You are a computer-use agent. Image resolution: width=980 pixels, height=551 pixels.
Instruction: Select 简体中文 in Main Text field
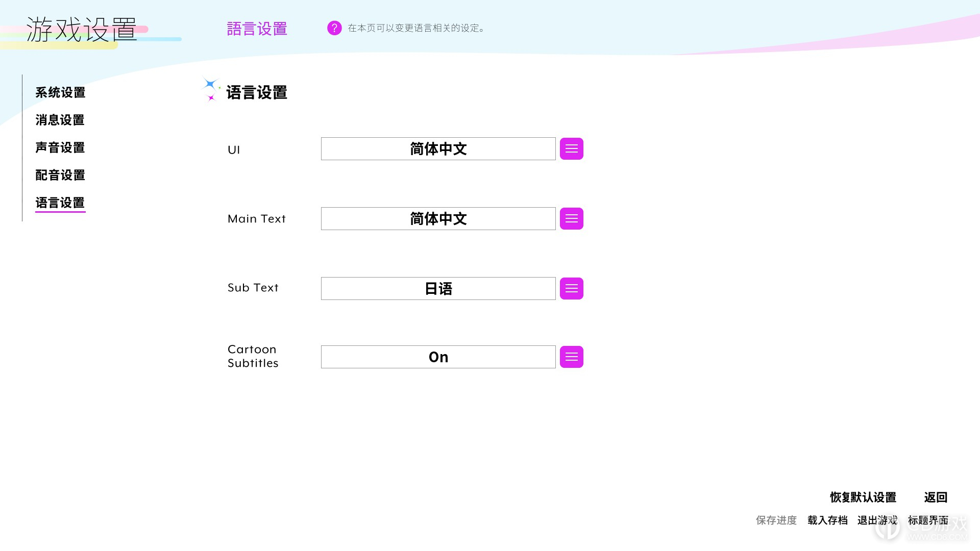pos(437,218)
